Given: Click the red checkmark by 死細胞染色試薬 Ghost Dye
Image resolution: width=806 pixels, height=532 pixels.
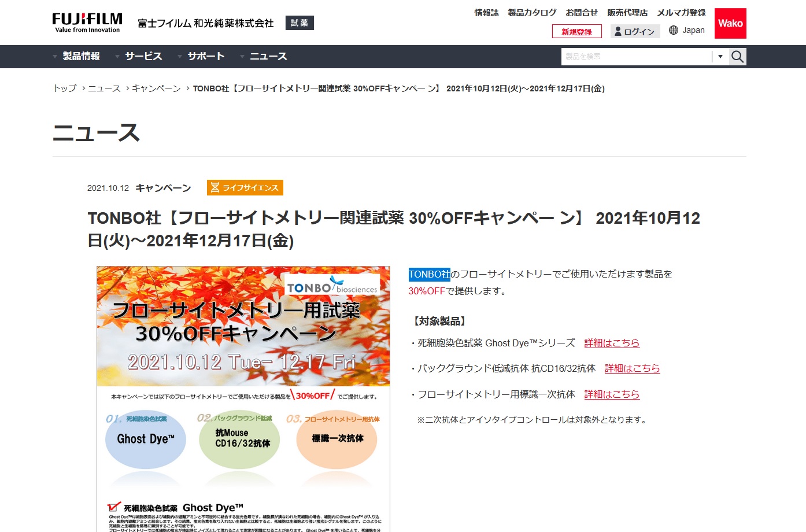Looking at the screenshot, I should 114,507.
